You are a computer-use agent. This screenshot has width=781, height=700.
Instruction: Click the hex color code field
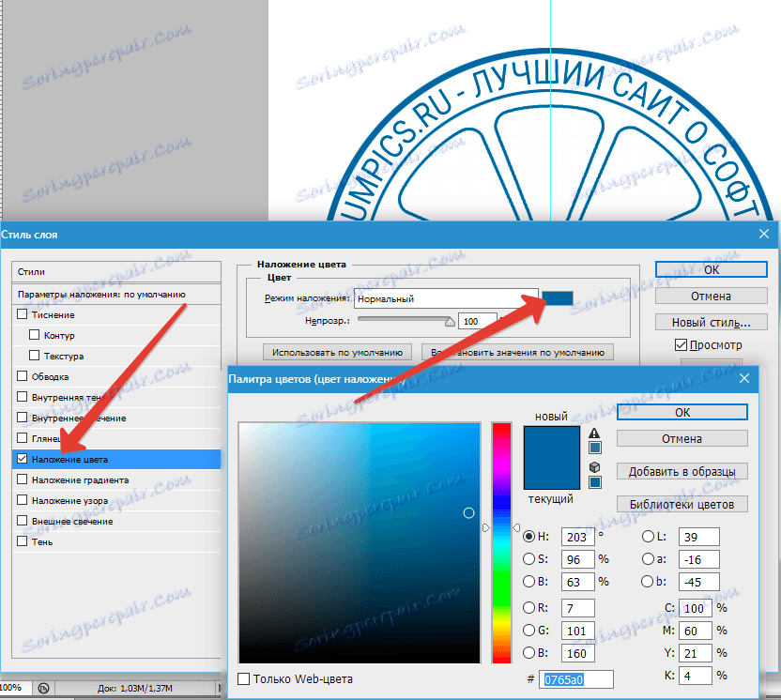(x=575, y=679)
